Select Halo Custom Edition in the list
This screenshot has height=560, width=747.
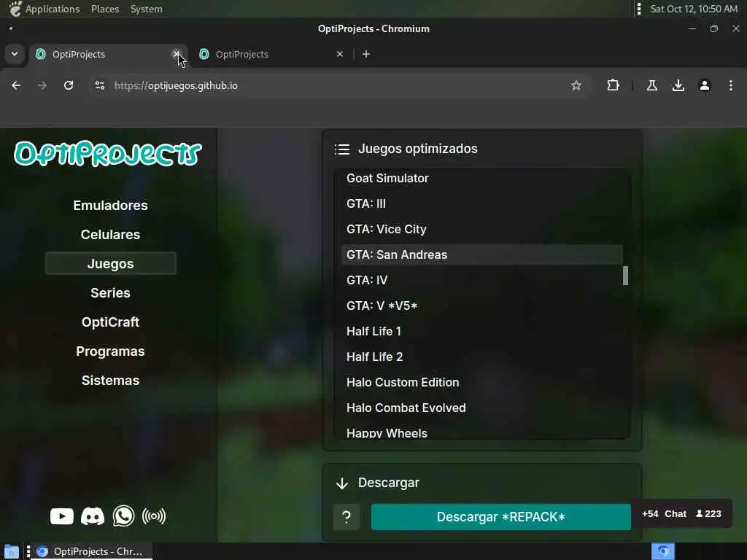click(x=481, y=382)
